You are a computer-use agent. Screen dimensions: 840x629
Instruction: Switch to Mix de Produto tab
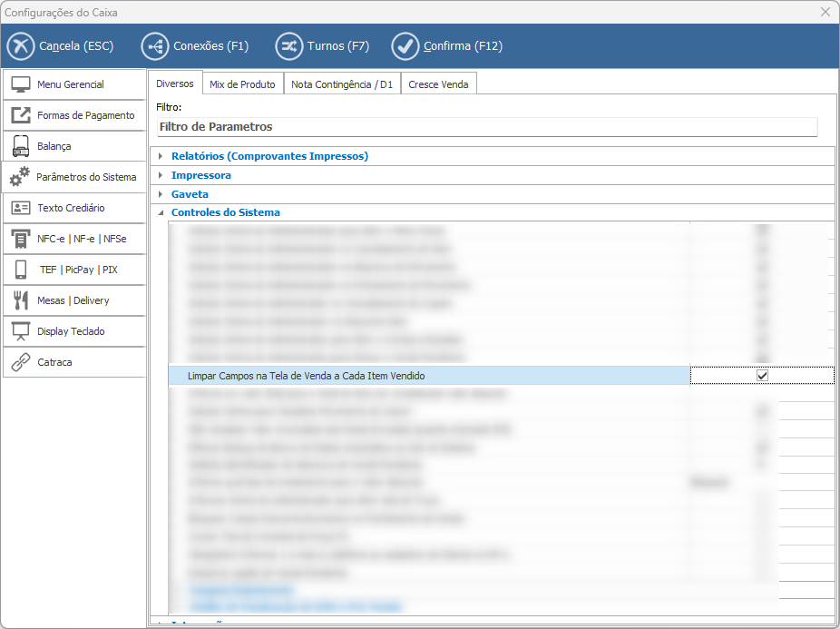click(242, 84)
